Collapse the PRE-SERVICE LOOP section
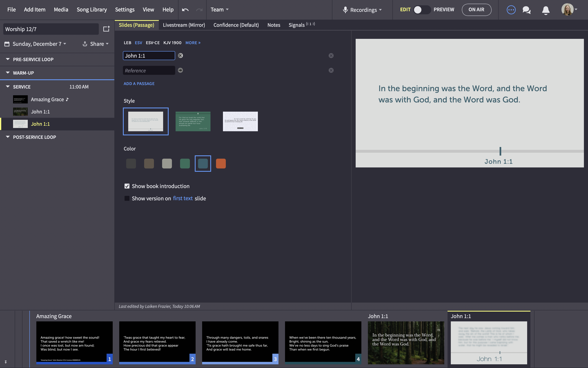Screen dimensions: 588x368 8,59
